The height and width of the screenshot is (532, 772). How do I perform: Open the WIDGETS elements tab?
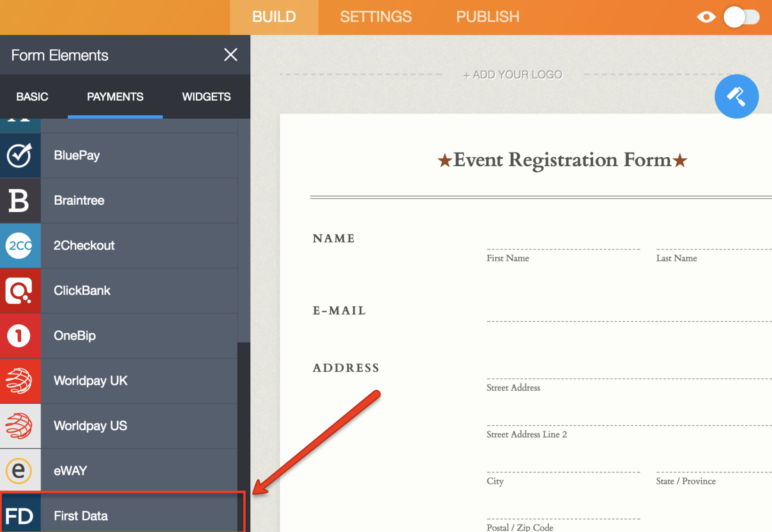[x=206, y=97]
